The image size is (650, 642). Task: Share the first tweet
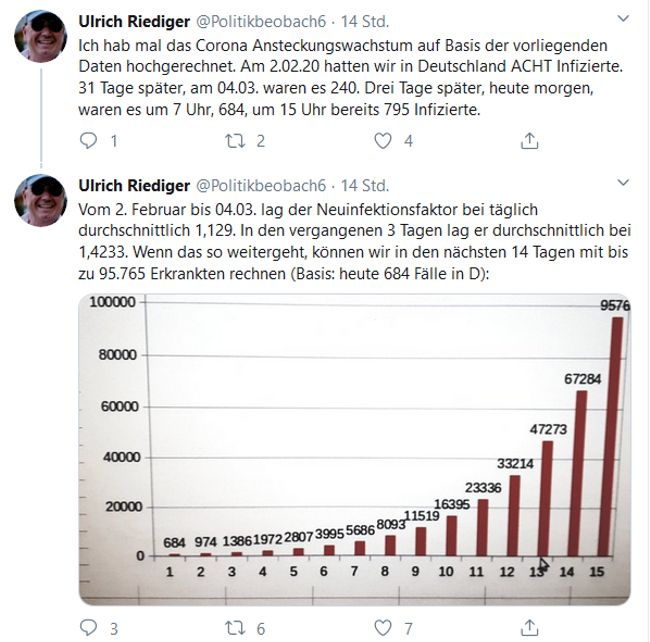529,141
